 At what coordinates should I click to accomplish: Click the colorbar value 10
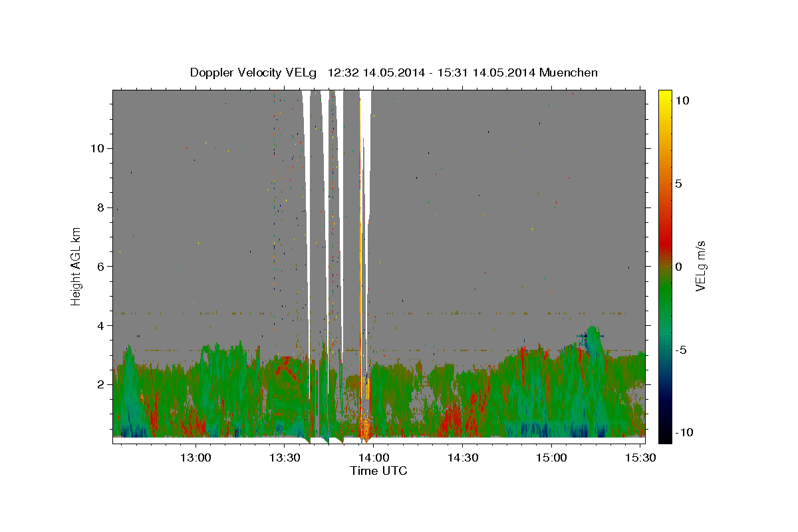(x=682, y=100)
